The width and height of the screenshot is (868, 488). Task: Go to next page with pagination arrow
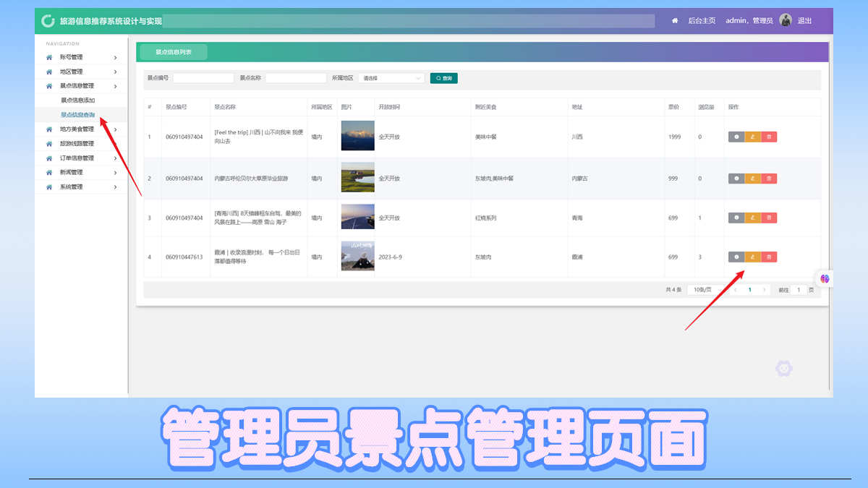tap(765, 290)
